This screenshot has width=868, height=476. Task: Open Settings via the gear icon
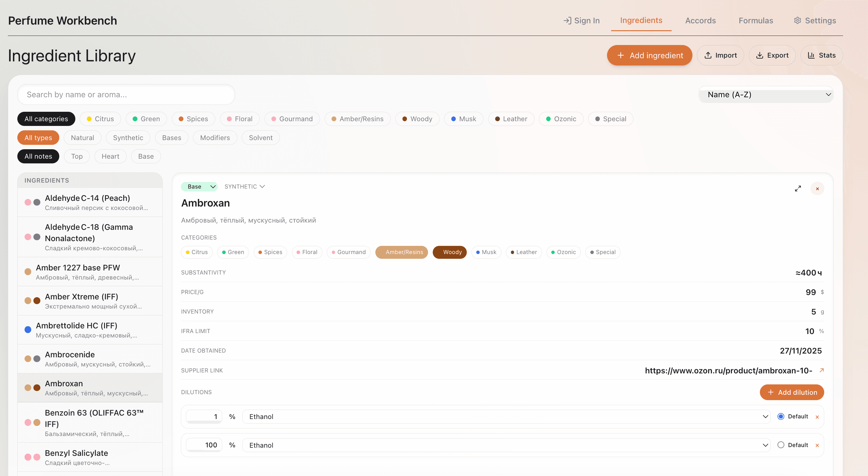click(x=815, y=20)
